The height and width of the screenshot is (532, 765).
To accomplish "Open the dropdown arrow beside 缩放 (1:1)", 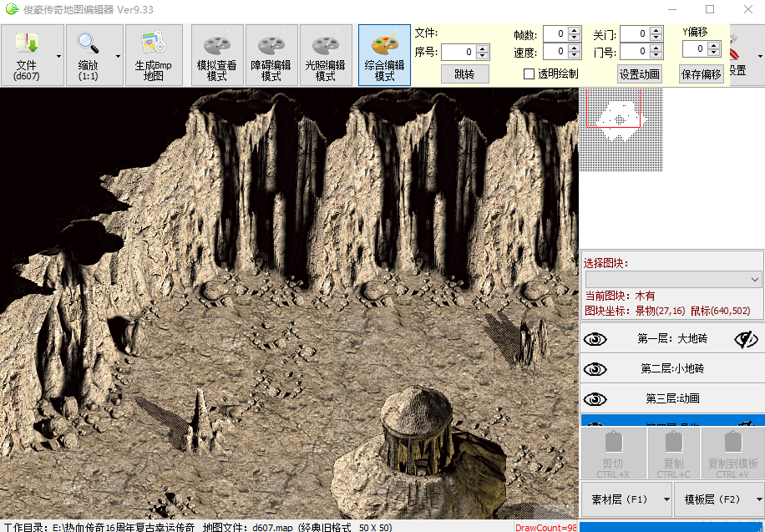I will 118,56.
